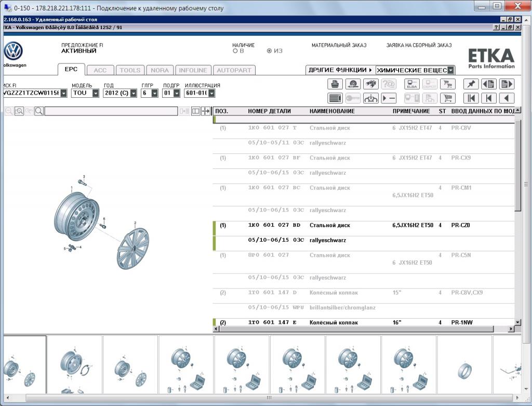This screenshot has height=406, width=532.
Task: Click the Volkswagen logo
Action: click(13, 51)
